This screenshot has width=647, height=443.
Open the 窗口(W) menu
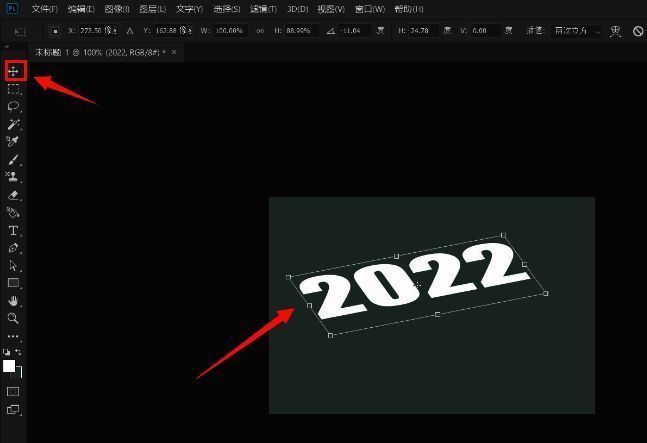click(369, 9)
